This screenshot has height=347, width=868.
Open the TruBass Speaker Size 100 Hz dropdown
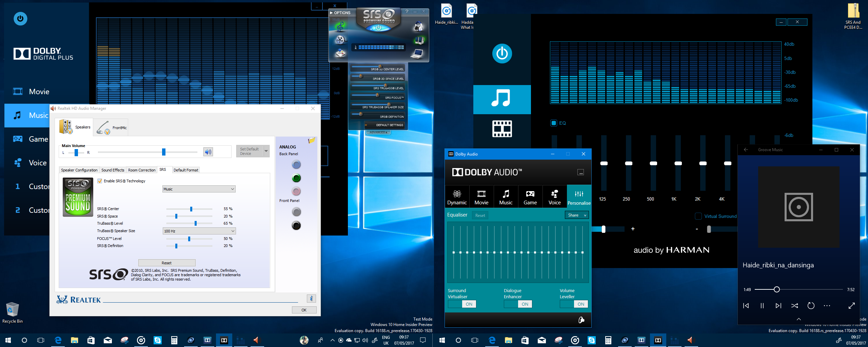pyautogui.click(x=199, y=231)
